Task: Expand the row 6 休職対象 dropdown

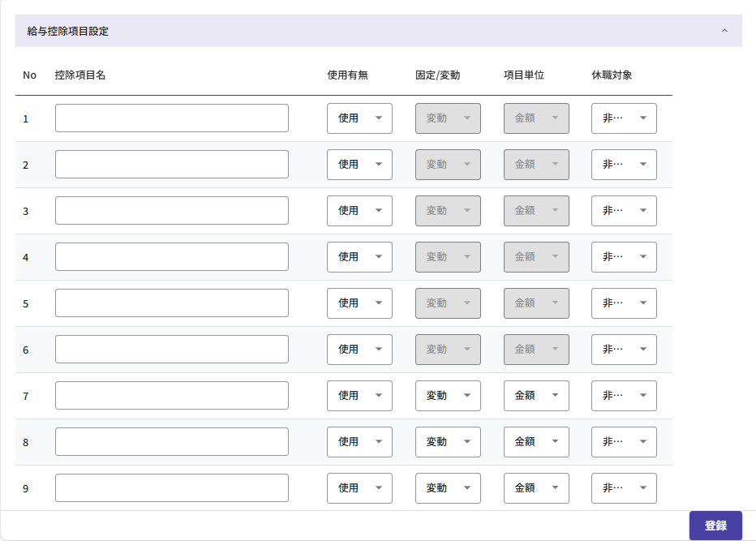Action: pos(624,350)
